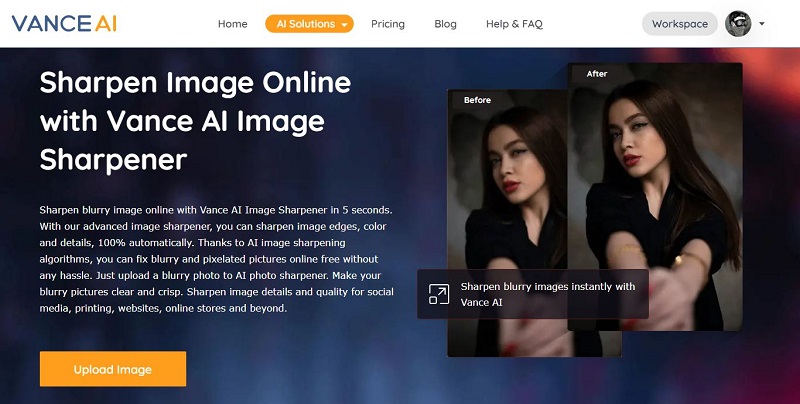
Task: Click the 'Before' label
Action: click(x=477, y=100)
